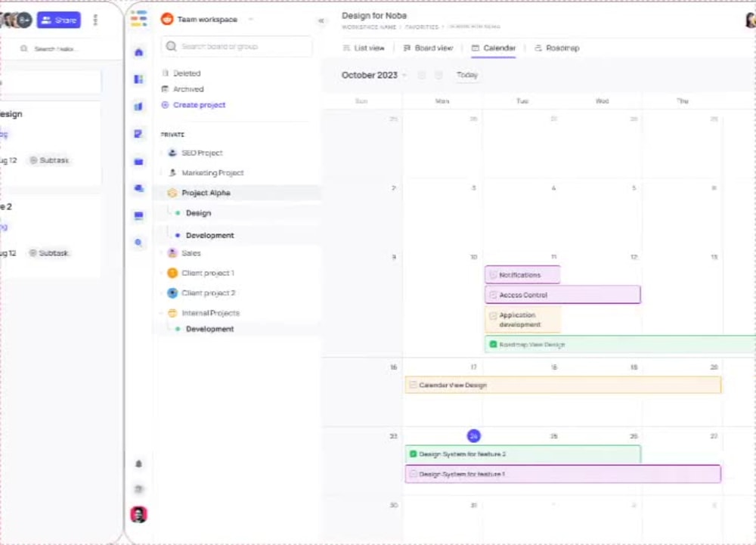Open notifications bell icon at rail bottom
756x545 pixels.
139,463
